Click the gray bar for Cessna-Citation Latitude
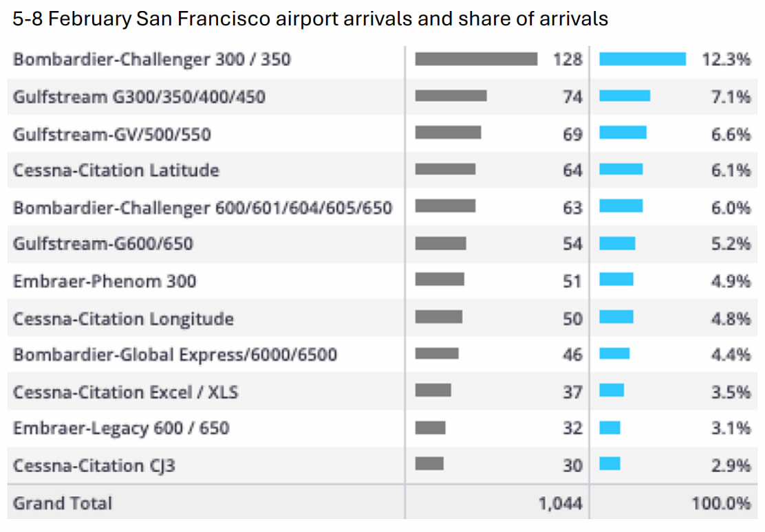 click(x=445, y=170)
